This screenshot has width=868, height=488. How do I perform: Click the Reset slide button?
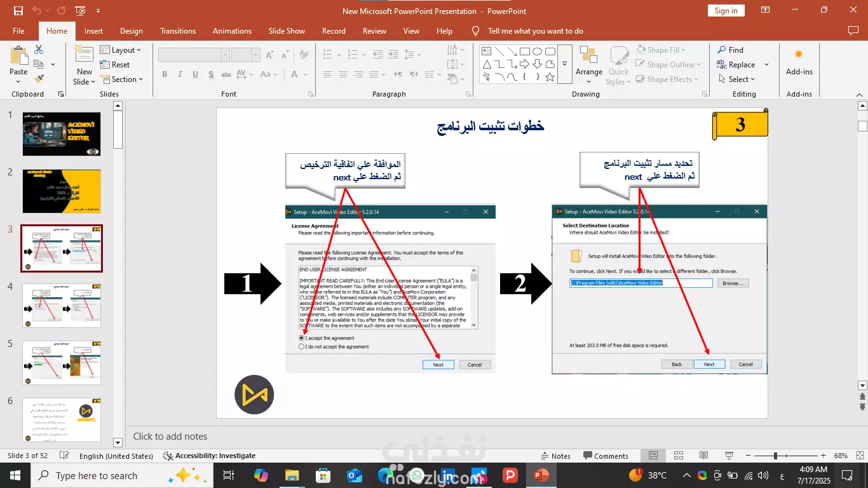click(115, 65)
